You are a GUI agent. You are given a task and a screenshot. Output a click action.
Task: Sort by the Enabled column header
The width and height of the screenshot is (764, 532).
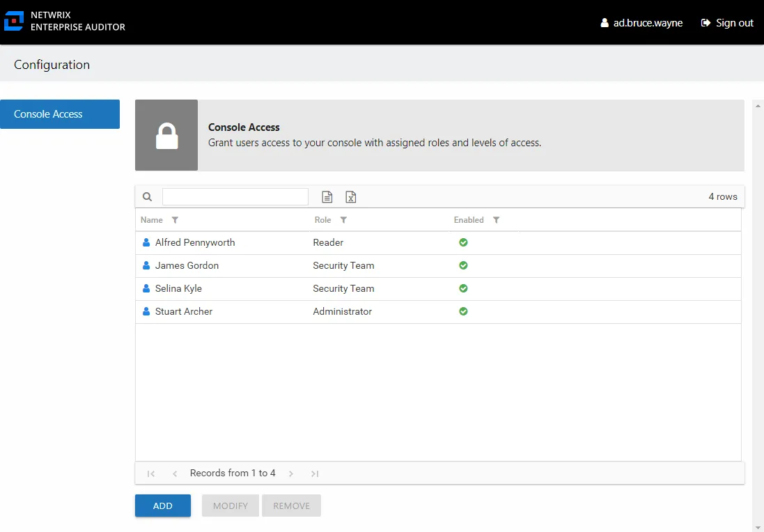(x=469, y=220)
